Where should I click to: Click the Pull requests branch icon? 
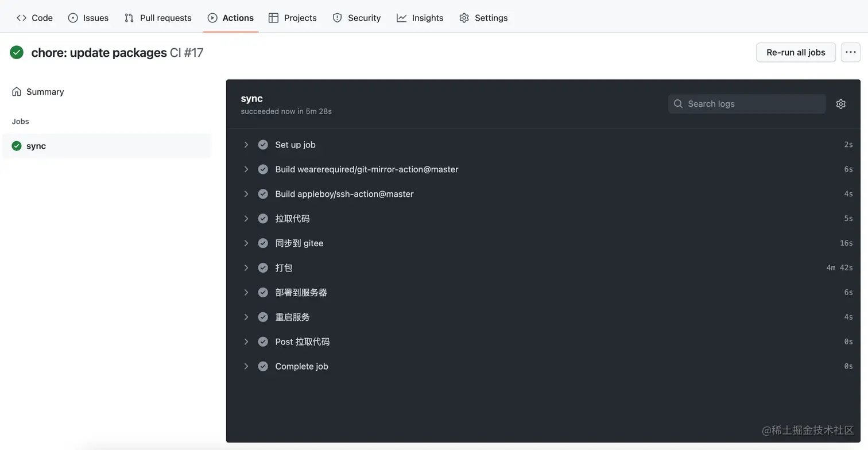(129, 18)
